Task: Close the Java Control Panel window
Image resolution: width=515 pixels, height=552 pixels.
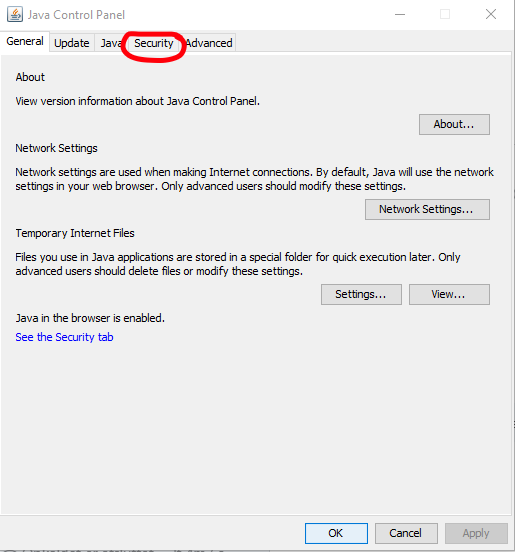Action: coord(491,14)
